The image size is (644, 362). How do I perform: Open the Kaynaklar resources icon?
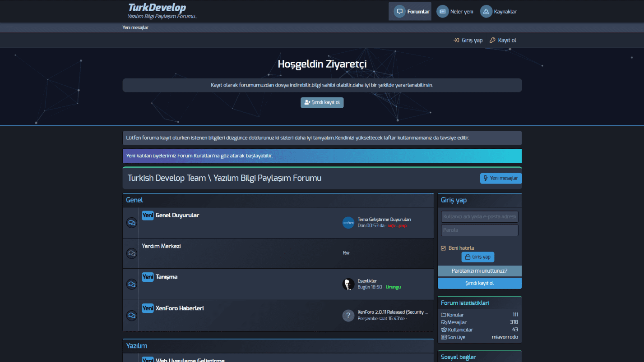[486, 12]
